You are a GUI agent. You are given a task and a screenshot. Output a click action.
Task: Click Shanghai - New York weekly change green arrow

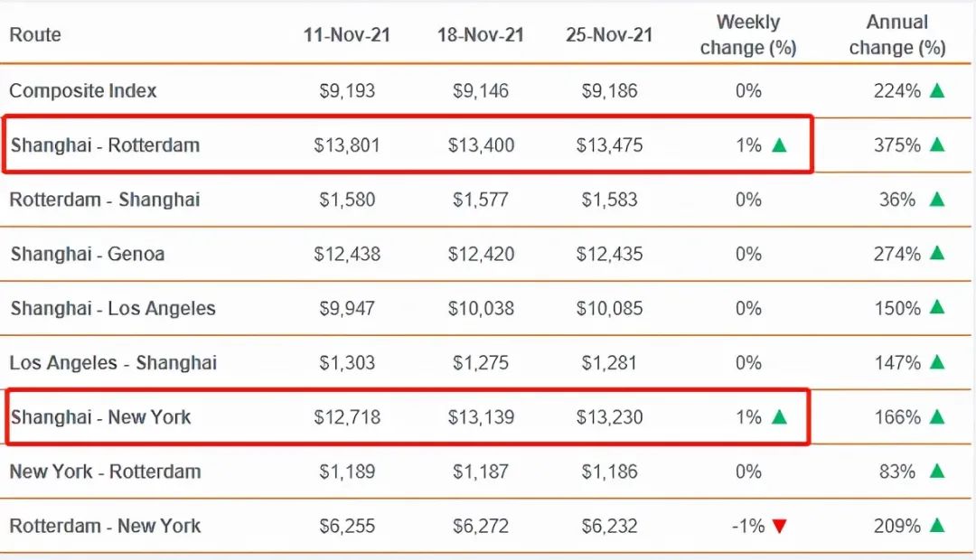[779, 417]
